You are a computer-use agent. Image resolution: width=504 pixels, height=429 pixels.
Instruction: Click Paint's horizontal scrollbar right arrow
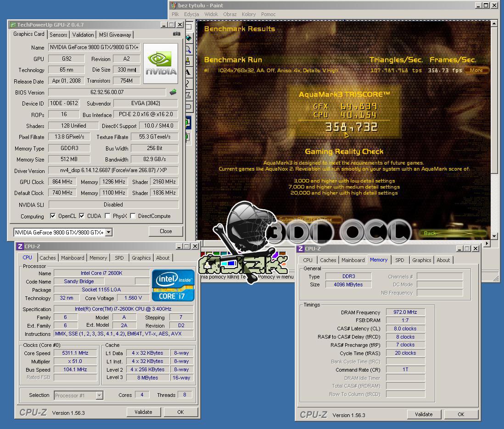487,243
